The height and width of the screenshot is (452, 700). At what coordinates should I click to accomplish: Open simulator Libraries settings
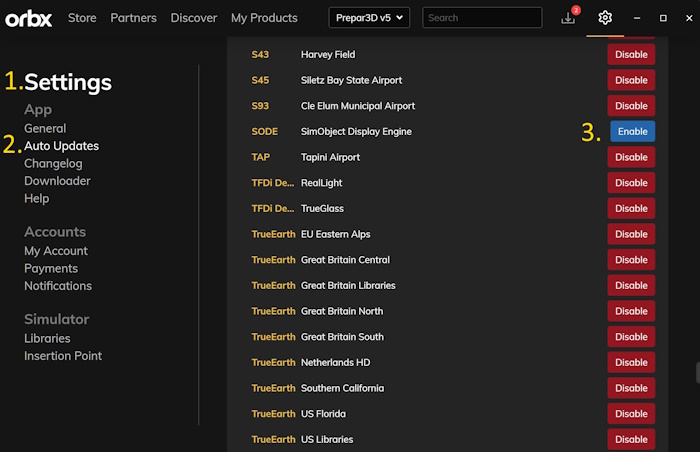click(47, 339)
